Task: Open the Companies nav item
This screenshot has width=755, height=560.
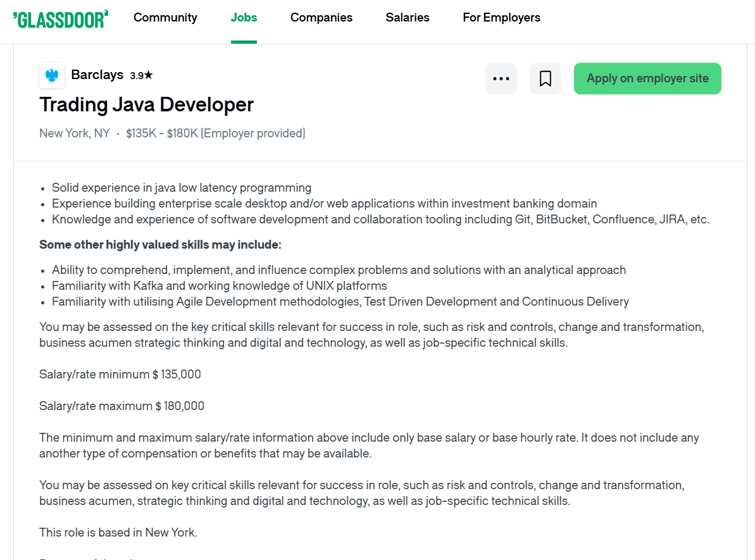Action: click(x=321, y=18)
